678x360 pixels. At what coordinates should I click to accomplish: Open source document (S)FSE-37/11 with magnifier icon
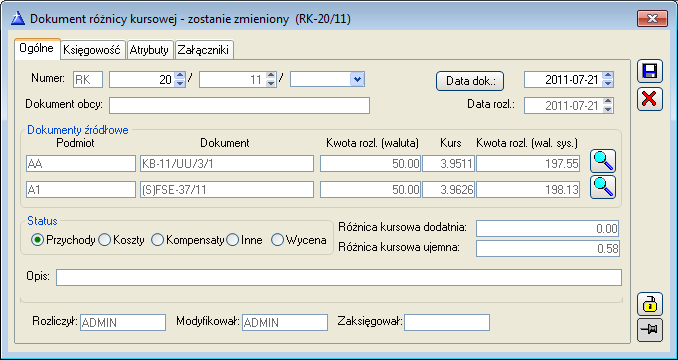pos(603,187)
